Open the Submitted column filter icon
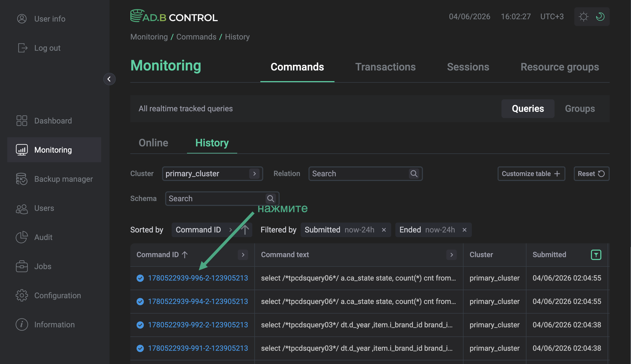This screenshot has height=364, width=631. (596, 255)
